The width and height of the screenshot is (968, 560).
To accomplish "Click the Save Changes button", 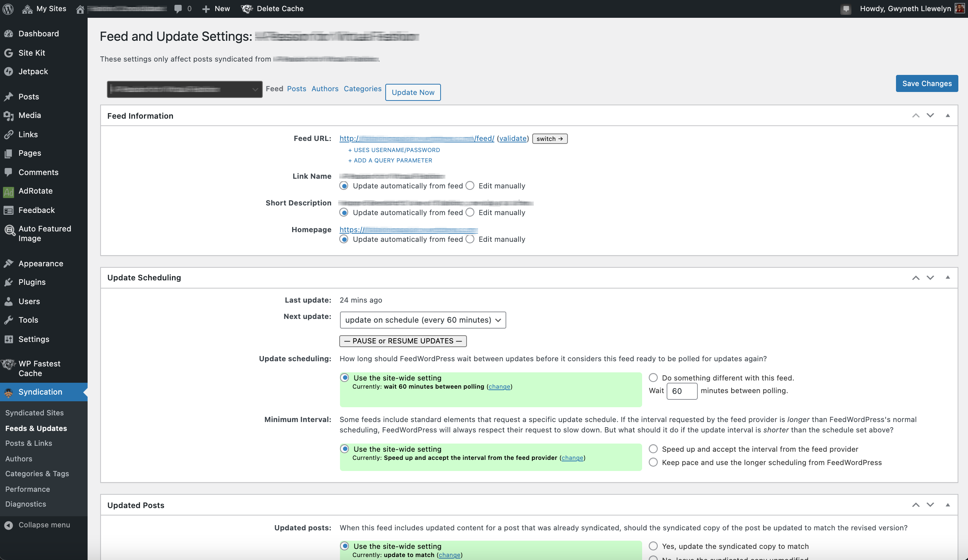I will (x=927, y=84).
